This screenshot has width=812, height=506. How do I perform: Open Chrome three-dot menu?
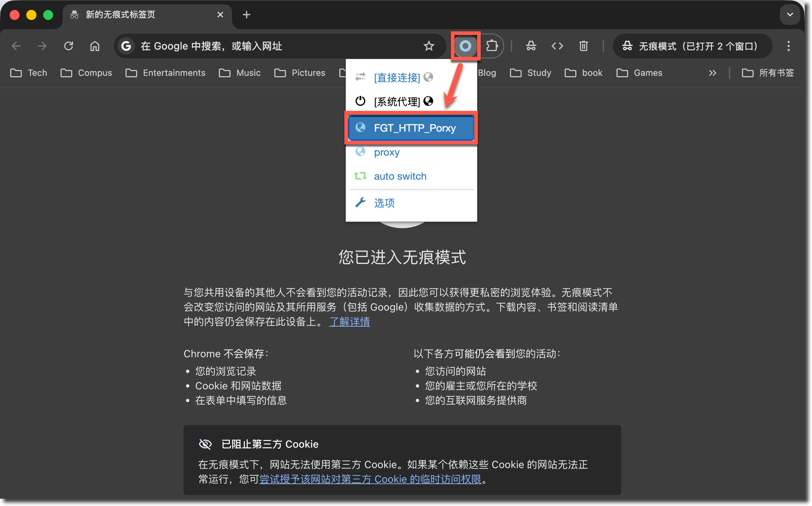pyautogui.click(x=788, y=46)
